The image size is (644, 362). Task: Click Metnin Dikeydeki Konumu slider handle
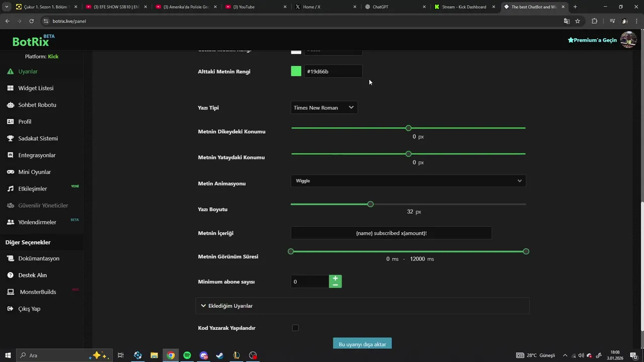click(x=409, y=128)
